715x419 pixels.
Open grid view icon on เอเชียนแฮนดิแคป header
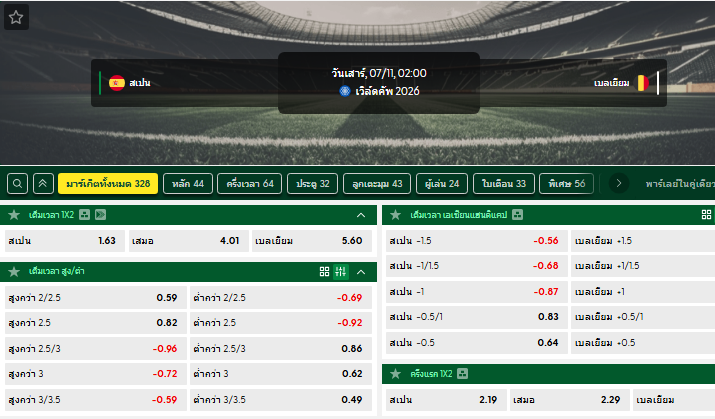coord(706,215)
